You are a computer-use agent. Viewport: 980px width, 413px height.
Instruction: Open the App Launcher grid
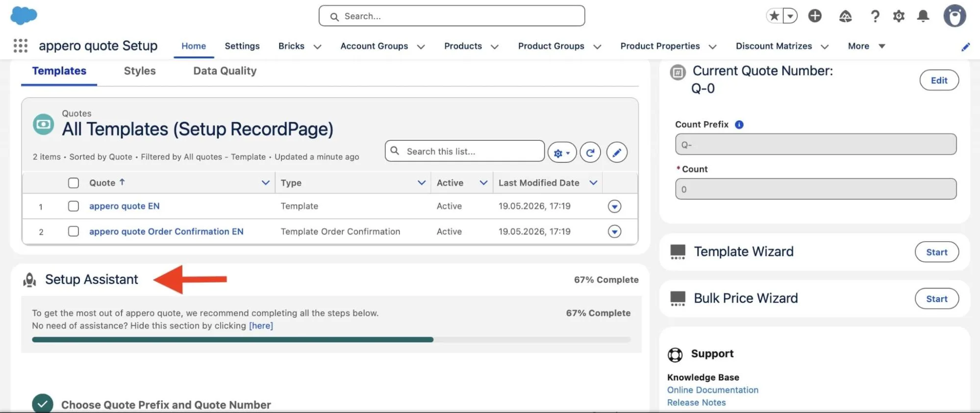point(21,46)
